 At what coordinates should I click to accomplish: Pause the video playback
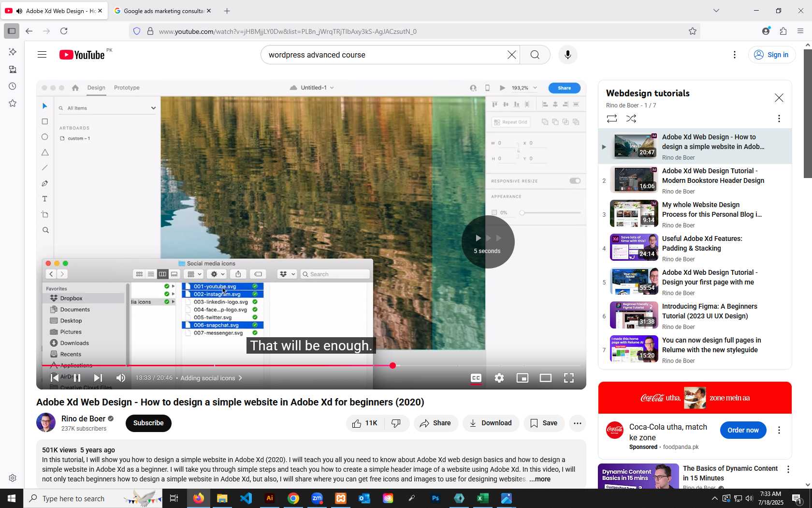click(x=77, y=378)
